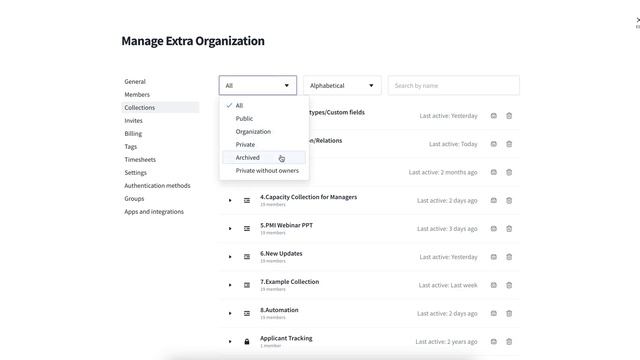Archive the 4.Capacity Collection for Managers collection
The image size is (640, 360).
click(493, 200)
